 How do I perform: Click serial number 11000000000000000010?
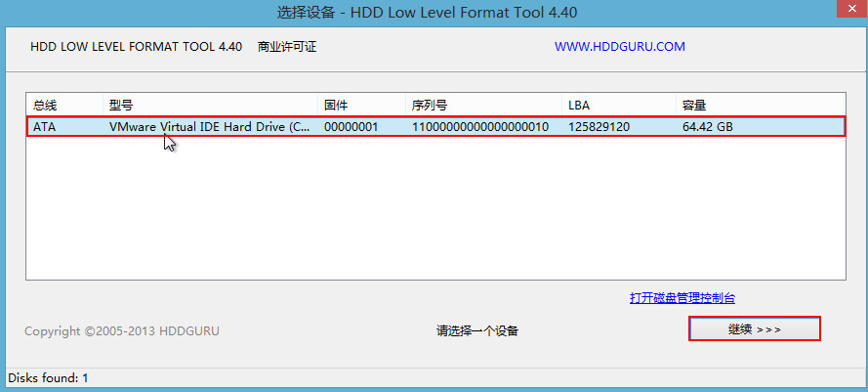click(480, 127)
